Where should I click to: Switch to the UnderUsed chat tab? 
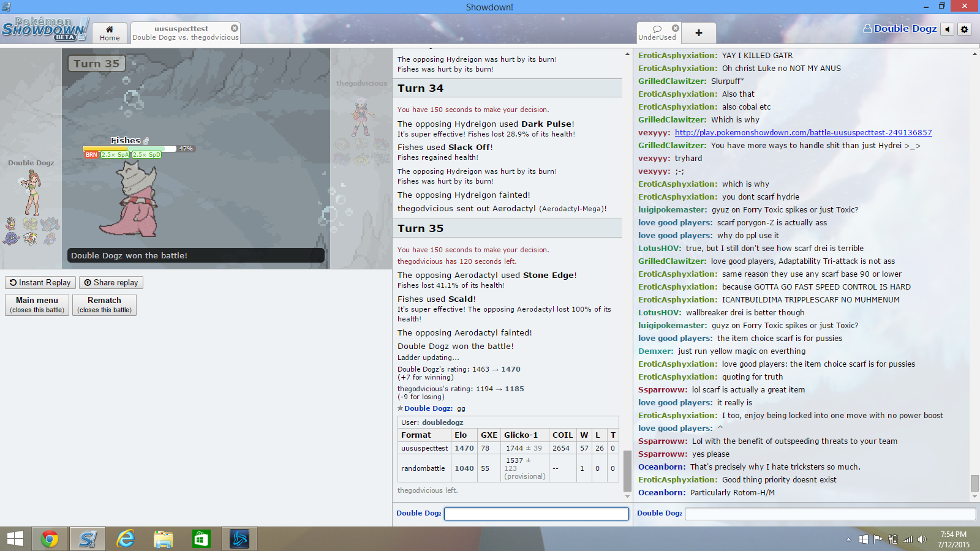click(x=657, y=33)
